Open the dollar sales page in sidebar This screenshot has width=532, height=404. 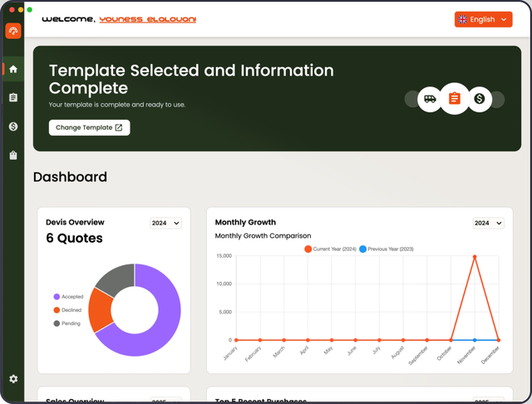[13, 126]
